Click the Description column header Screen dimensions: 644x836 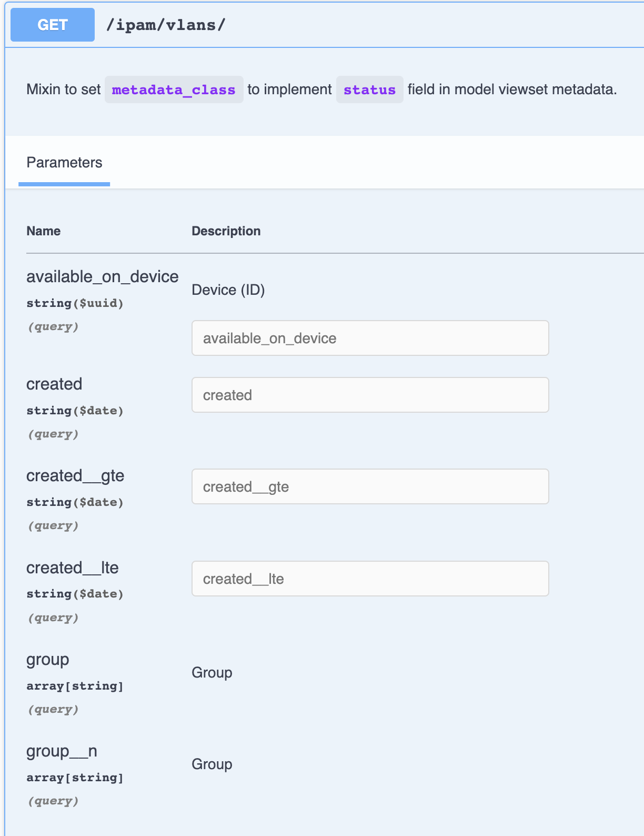pyautogui.click(x=226, y=231)
